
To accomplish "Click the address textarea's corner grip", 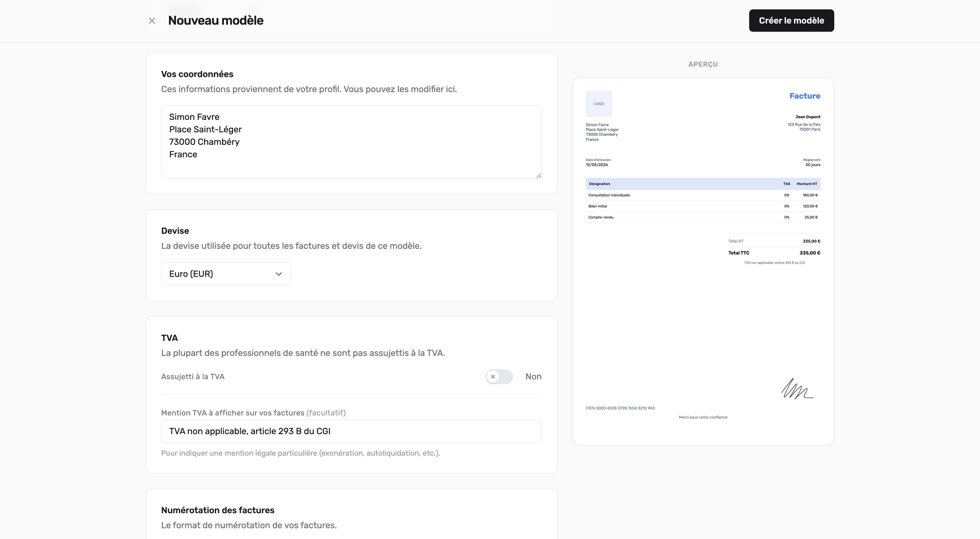I will point(538,175).
